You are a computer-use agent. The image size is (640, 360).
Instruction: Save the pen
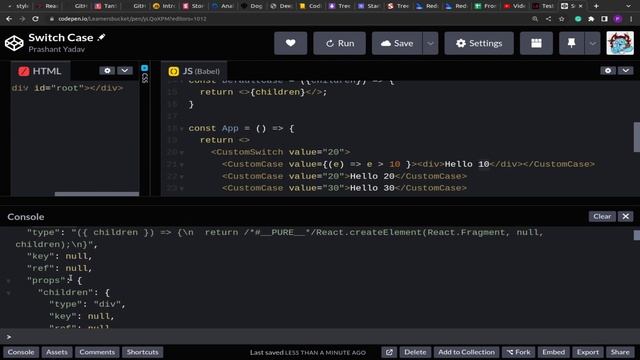click(x=397, y=43)
